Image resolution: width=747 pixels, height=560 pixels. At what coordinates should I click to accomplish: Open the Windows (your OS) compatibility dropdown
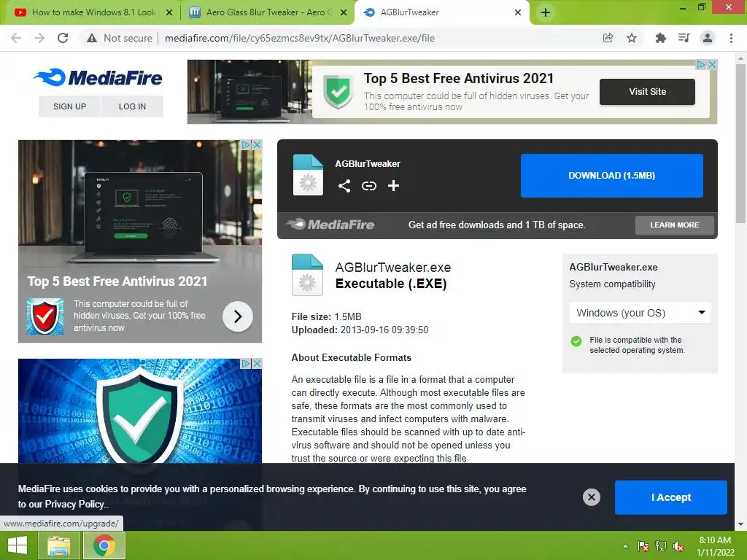pyautogui.click(x=640, y=313)
